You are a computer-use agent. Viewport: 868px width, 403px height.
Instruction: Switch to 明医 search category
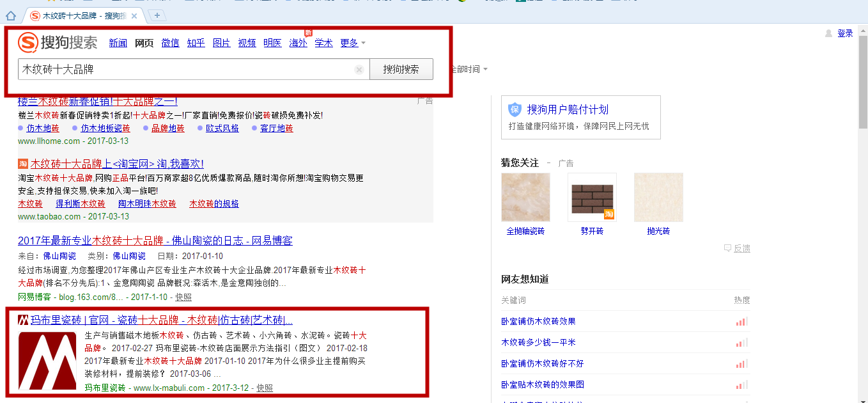272,43
